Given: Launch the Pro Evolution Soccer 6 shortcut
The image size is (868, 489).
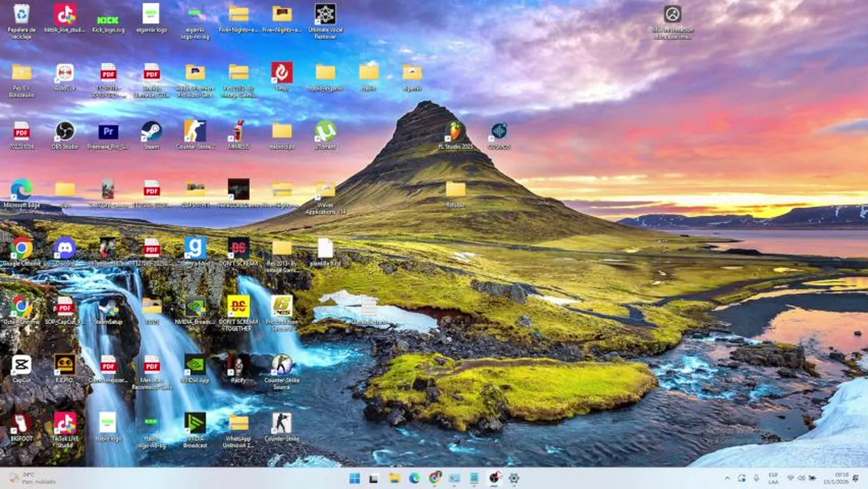Looking at the screenshot, I should pos(282,312).
